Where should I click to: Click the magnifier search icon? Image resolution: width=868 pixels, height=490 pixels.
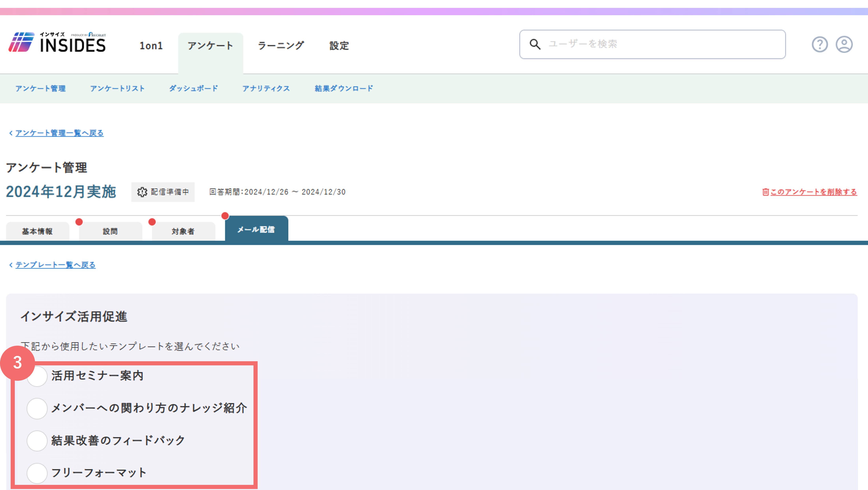click(535, 44)
